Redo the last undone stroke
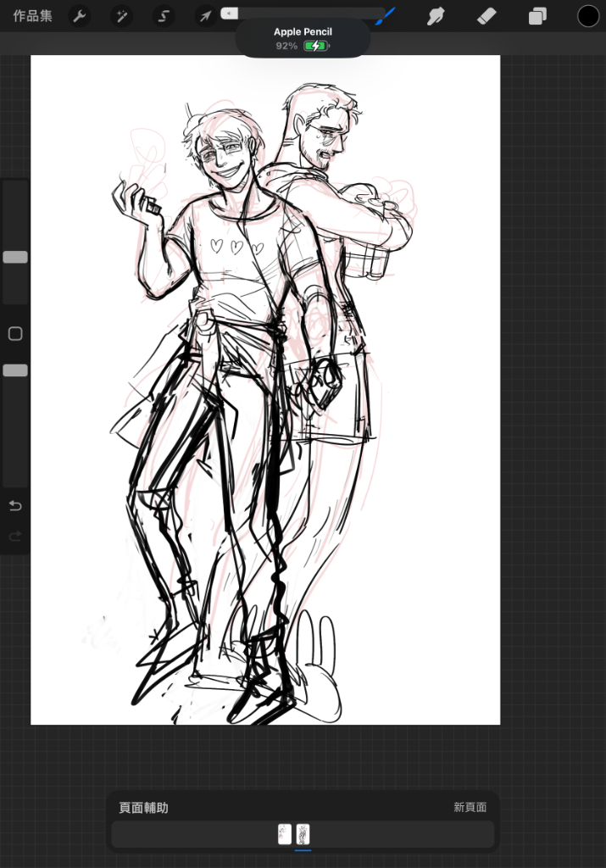This screenshot has width=606, height=868. [x=15, y=536]
